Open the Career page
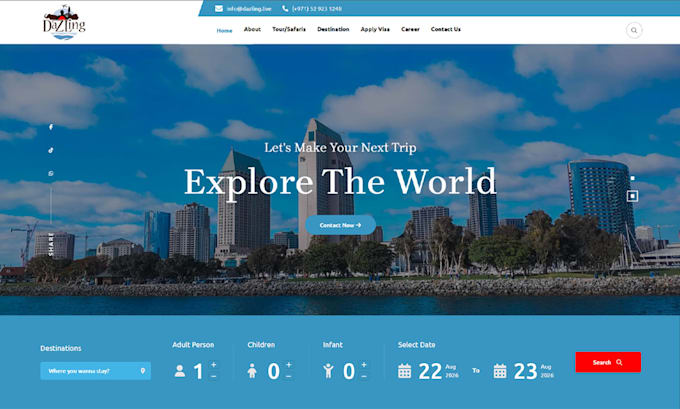The image size is (680, 409). tap(410, 29)
